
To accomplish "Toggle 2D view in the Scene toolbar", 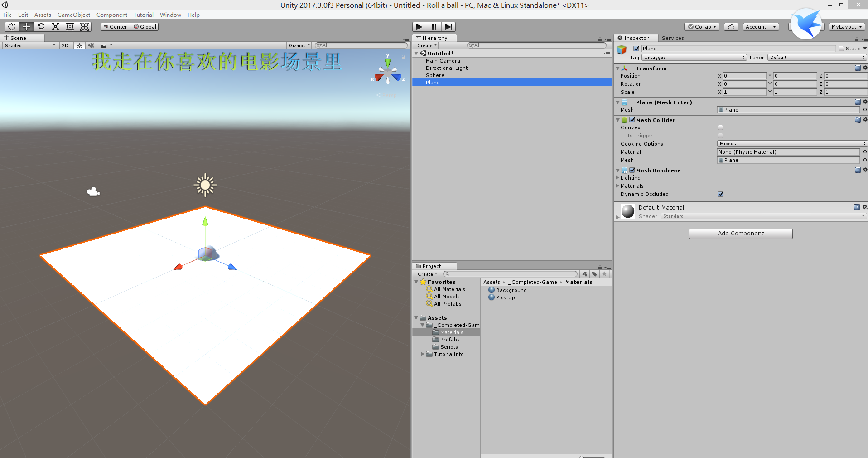I will pos(64,45).
